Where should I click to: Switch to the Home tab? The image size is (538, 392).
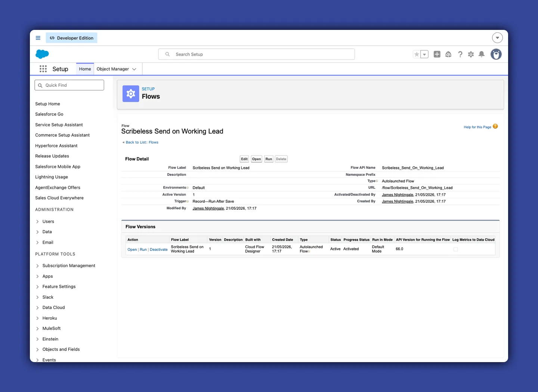point(85,69)
